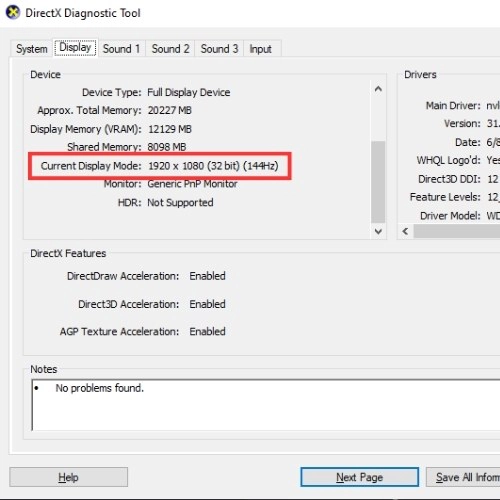
Task: Click the AGP Texture Acceleration 'Enabled' value
Action: point(207,331)
